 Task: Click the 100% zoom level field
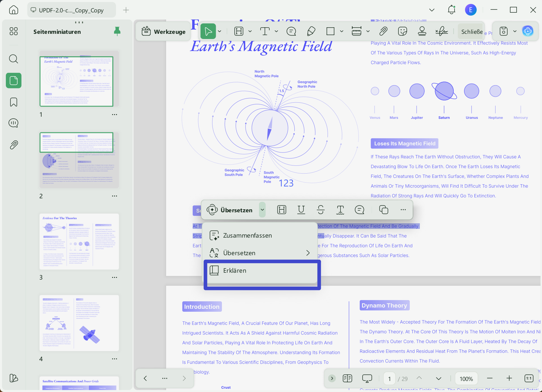click(466, 379)
